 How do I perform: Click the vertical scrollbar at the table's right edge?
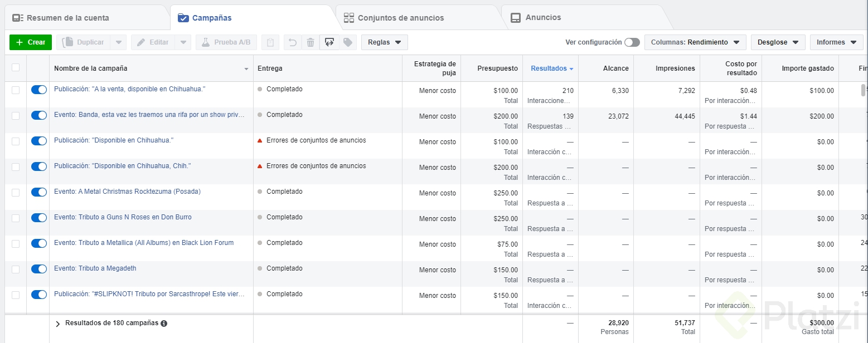coord(863,90)
